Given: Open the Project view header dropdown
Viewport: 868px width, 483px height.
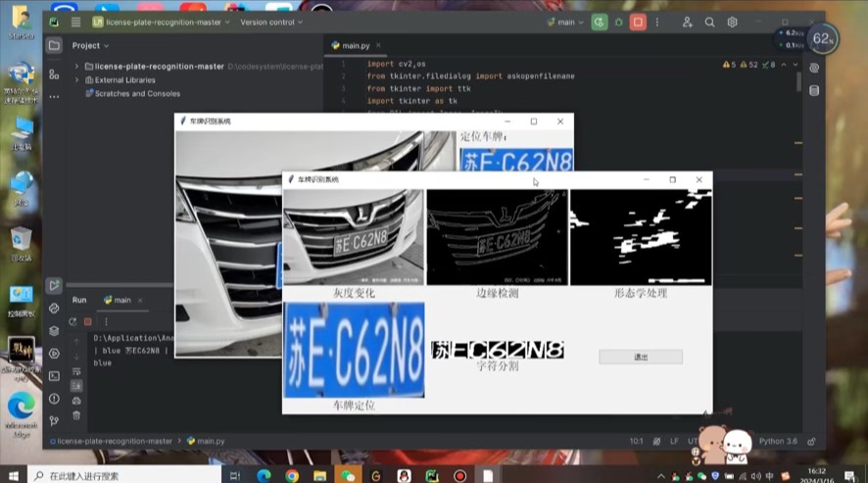Looking at the screenshot, I should 90,45.
